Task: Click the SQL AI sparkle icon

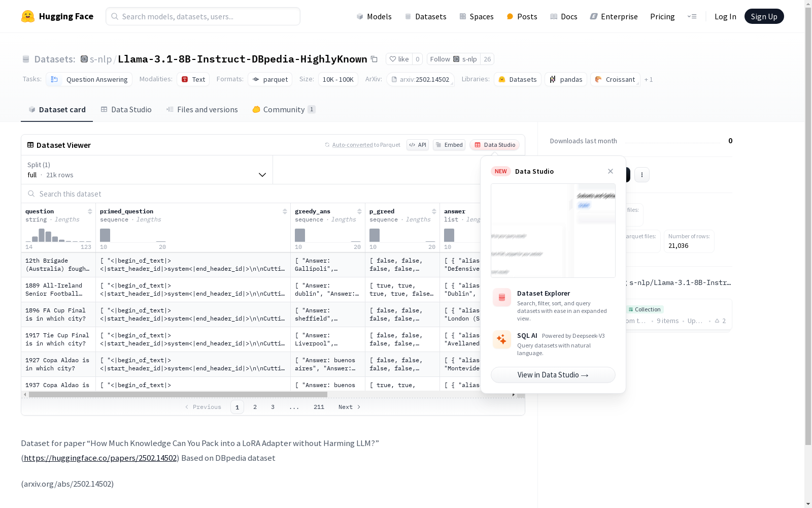Action: tap(502, 340)
